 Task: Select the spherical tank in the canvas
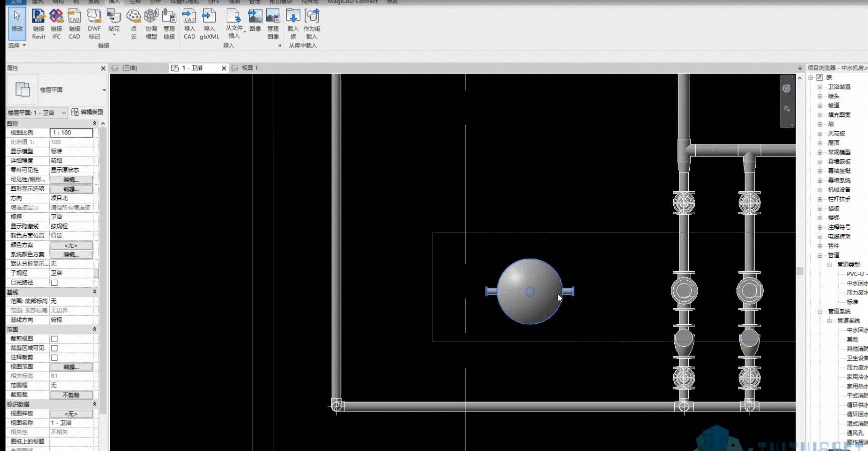point(529,292)
